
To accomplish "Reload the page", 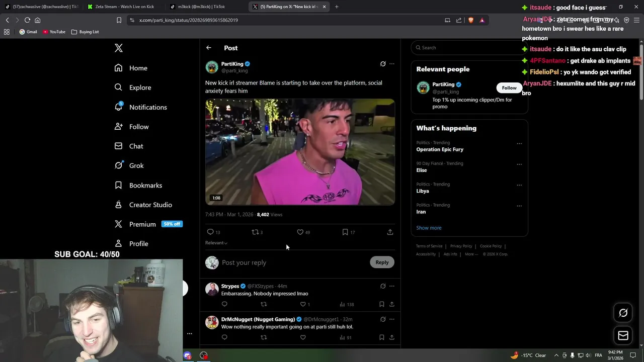I will (x=27, y=20).
